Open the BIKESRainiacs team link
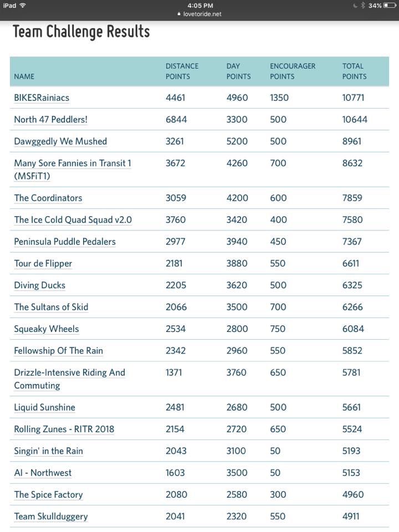Viewport: 399px width, 532px height. (x=42, y=98)
